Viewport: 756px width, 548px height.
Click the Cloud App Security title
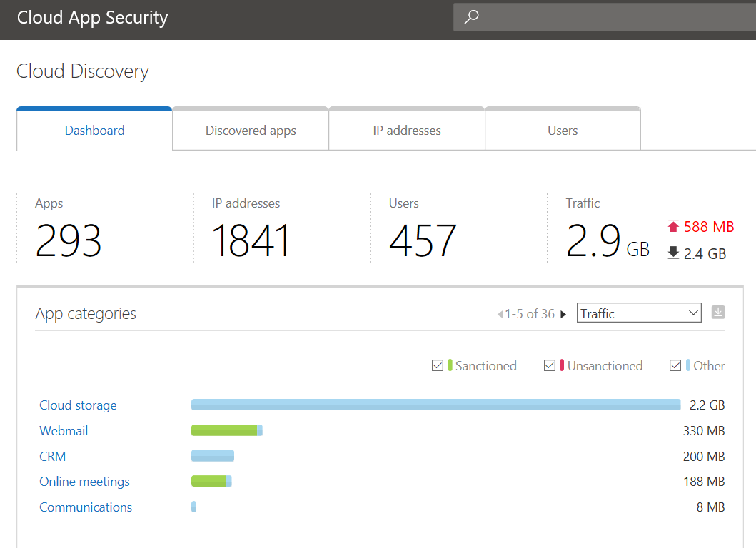pyautogui.click(x=92, y=18)
